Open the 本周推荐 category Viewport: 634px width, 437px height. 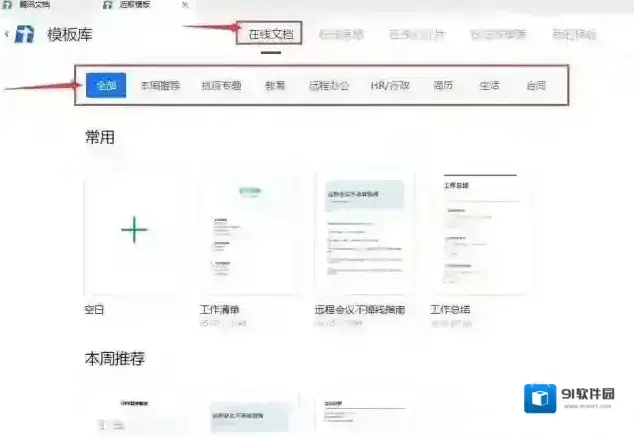tap(160, 86)
